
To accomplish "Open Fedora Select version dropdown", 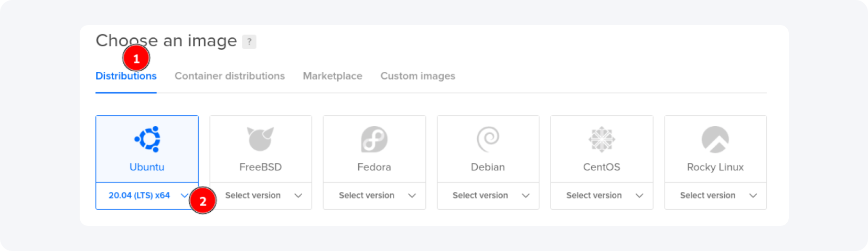I will coord(374,195).
